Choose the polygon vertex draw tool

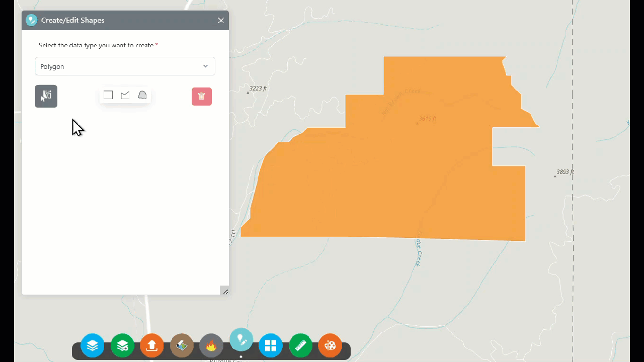click(125, 95)
